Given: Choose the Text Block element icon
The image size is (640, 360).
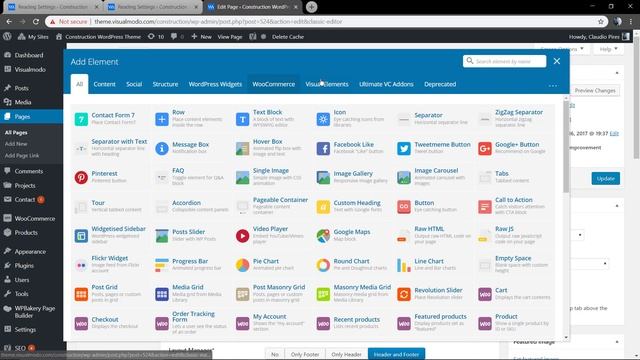Looking at the screenshot, I should pos(242,119).
